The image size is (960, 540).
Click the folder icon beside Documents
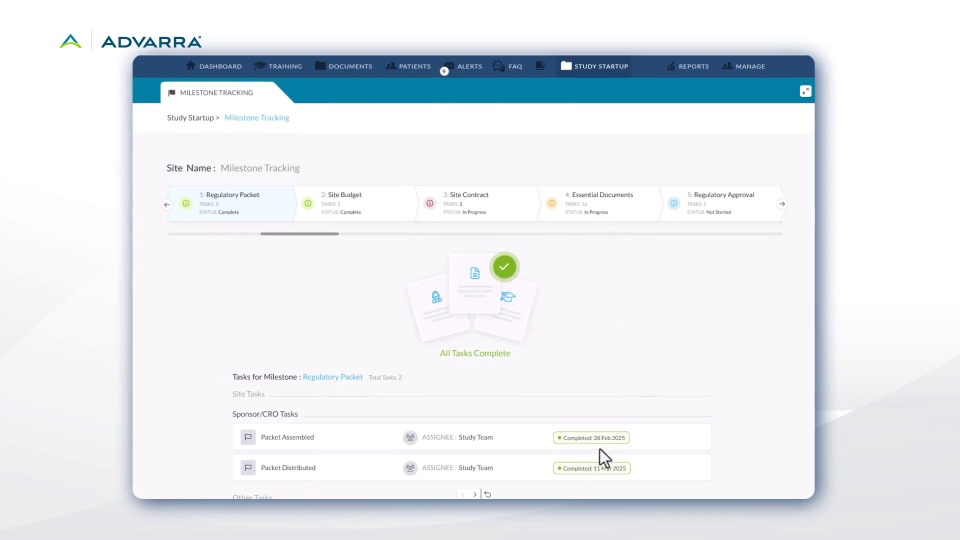(x=320, y=66)
